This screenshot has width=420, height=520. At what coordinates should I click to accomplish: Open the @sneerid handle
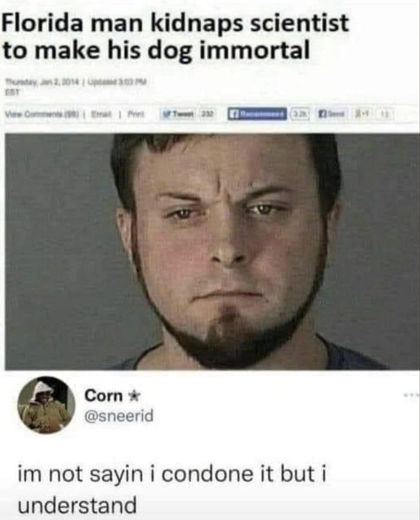[x=119, y=416]
